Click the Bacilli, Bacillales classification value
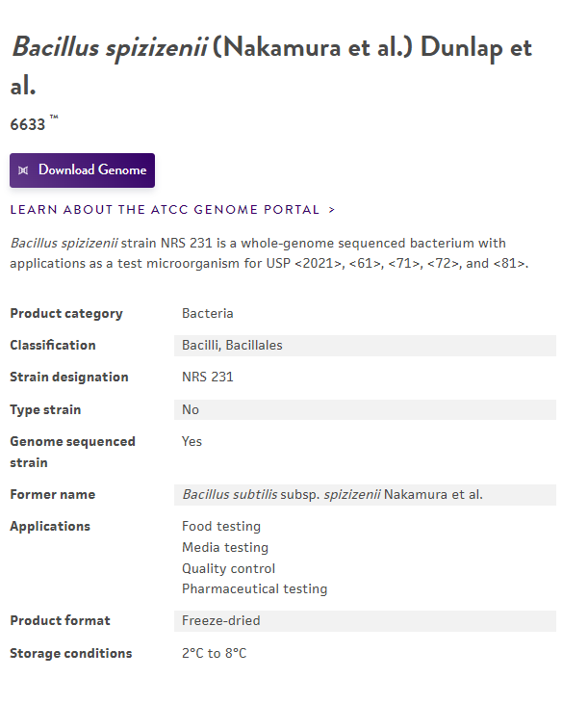This screenshot has width=588, height=704. click(x=232, y=345)
